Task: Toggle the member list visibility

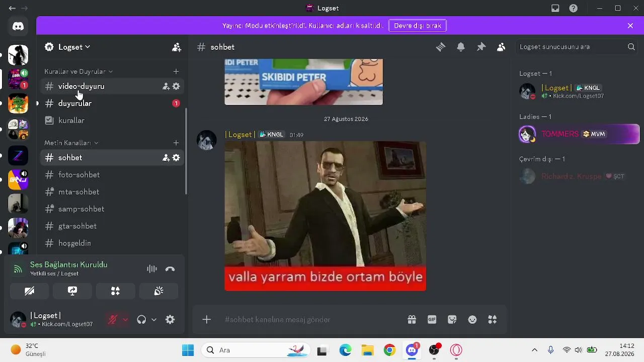Action: (x=501, y=47)
